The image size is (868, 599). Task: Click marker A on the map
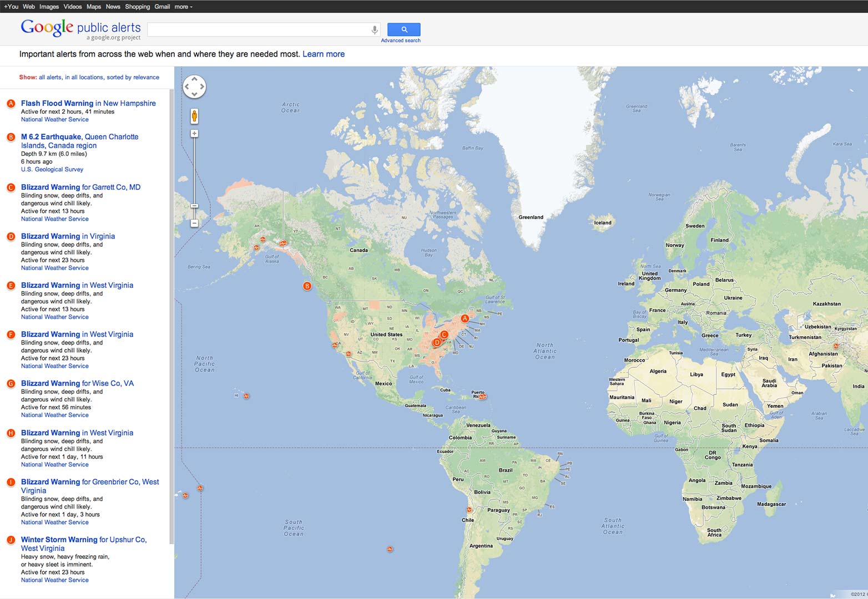click(465, 318)
